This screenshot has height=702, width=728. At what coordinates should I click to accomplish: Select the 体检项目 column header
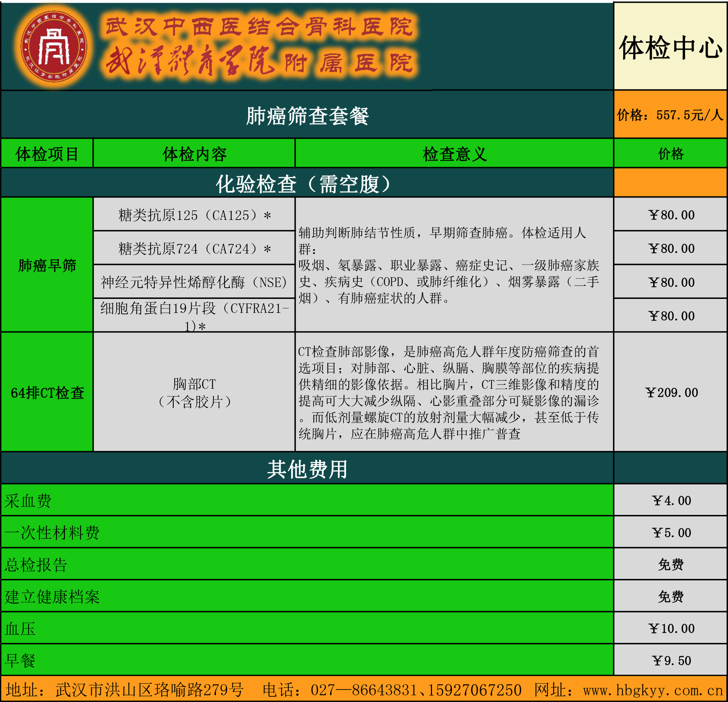(x=47, y=154)
